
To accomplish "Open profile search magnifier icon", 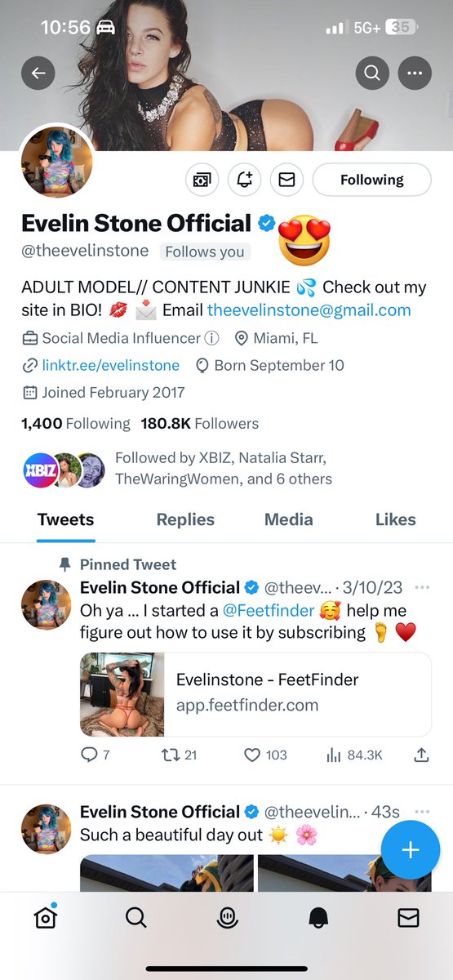I will (x=372, y=73).
